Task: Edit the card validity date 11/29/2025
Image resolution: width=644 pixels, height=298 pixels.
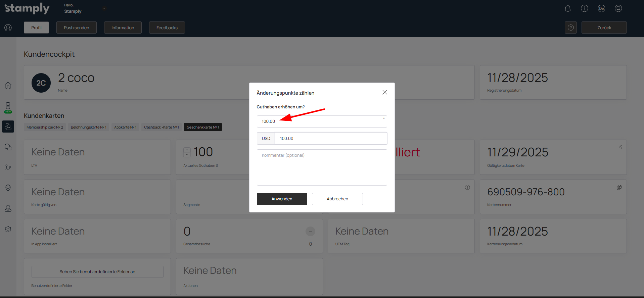Action: pyautogui.click(x=619, y=147)
